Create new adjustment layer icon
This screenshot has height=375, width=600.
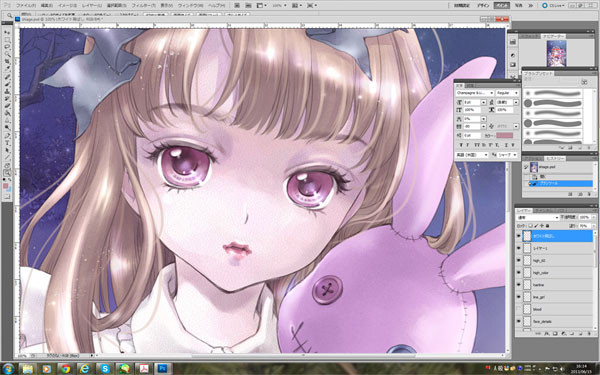[564, 334]
